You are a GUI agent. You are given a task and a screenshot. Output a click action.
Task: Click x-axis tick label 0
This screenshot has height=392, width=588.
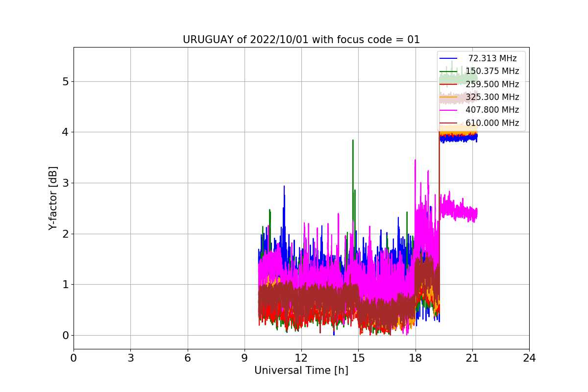(x=73, y=358)
